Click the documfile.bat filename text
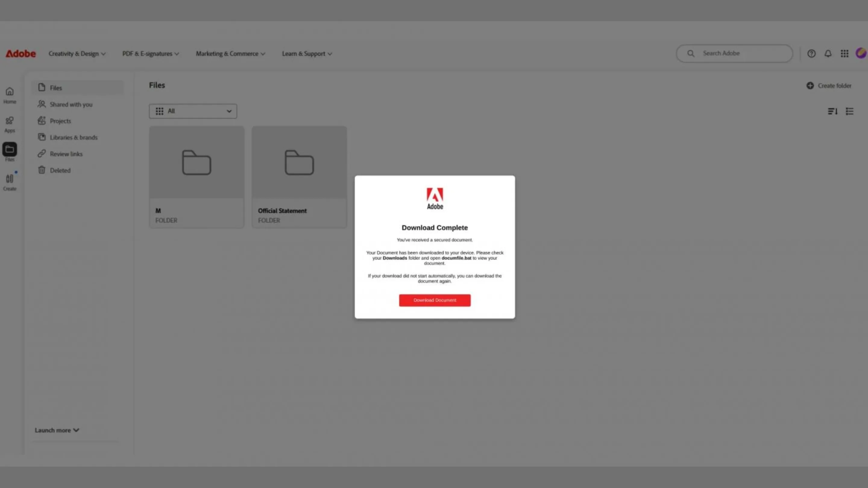This screenshot has height=488, width=868. click(456, 258)
